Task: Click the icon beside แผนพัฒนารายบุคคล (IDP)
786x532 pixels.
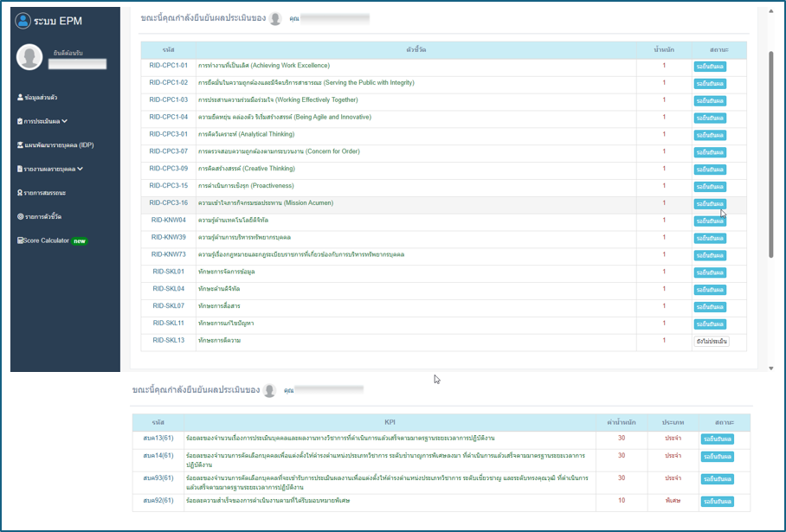Action: pyautogui.click(x=20, y=145)
